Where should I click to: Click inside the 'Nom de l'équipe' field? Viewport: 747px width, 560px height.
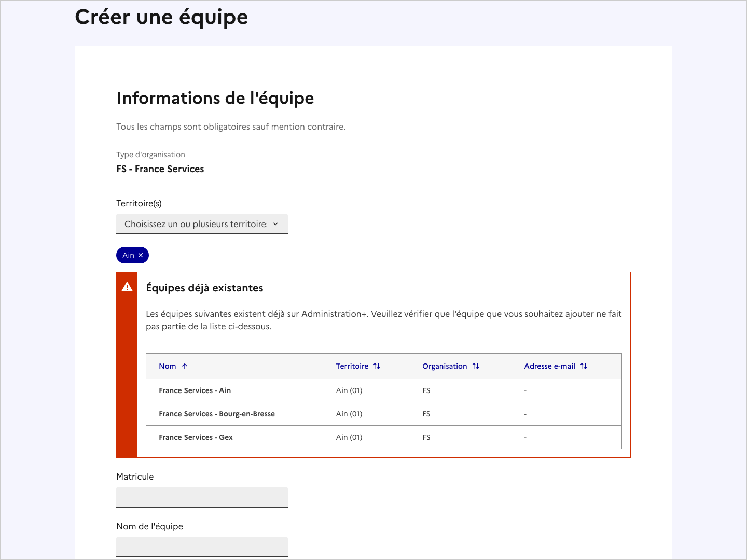point(202,547)
